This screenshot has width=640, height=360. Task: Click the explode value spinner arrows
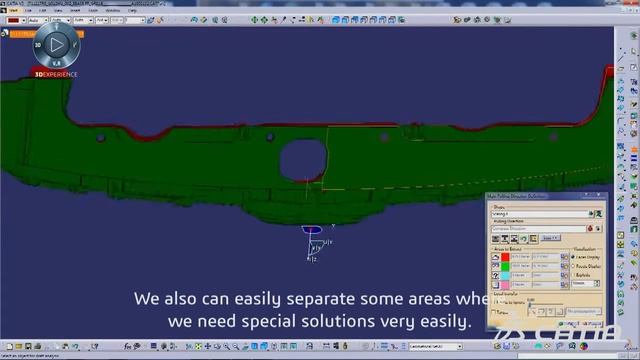point(597,283)
